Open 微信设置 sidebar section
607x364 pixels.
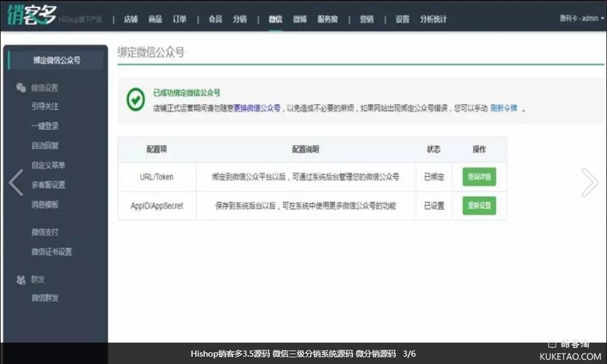coord(45,88)
